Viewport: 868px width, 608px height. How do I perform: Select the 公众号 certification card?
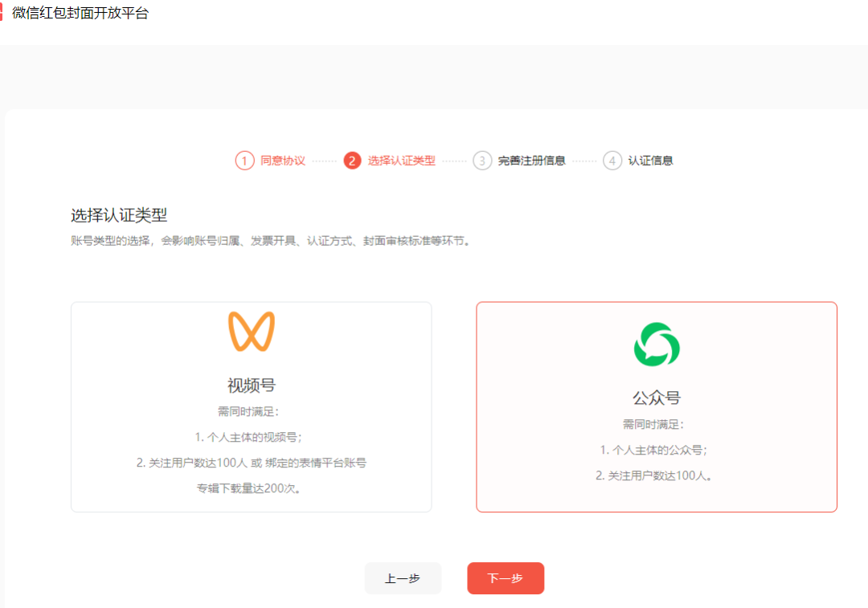coord(657,406)
